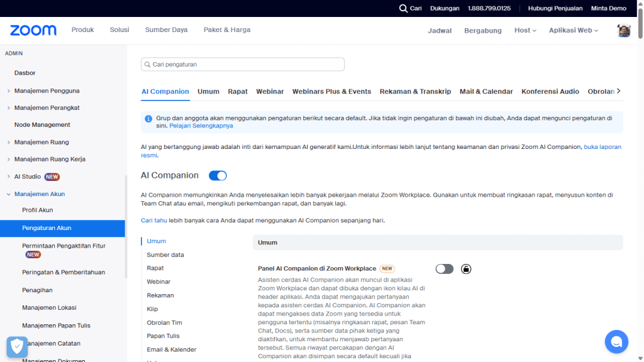Open the Rekaman & Transkrip tab

pyautogui.click(x=415, y=91)
